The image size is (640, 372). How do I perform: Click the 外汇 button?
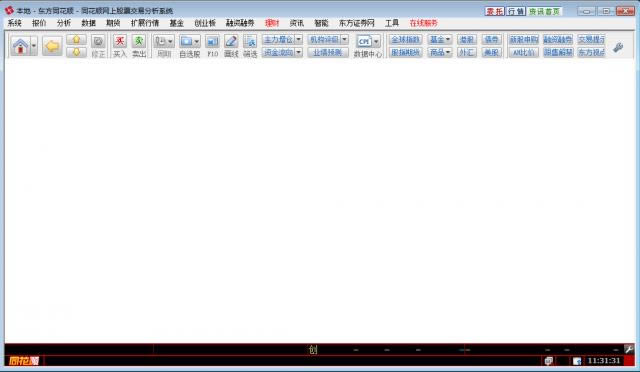[x=467, y=52]
